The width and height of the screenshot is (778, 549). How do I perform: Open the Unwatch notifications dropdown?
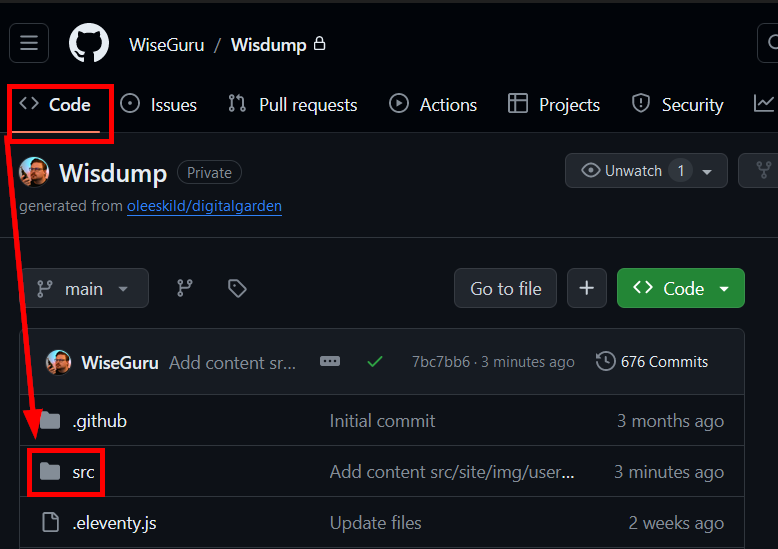click(645, 171)
